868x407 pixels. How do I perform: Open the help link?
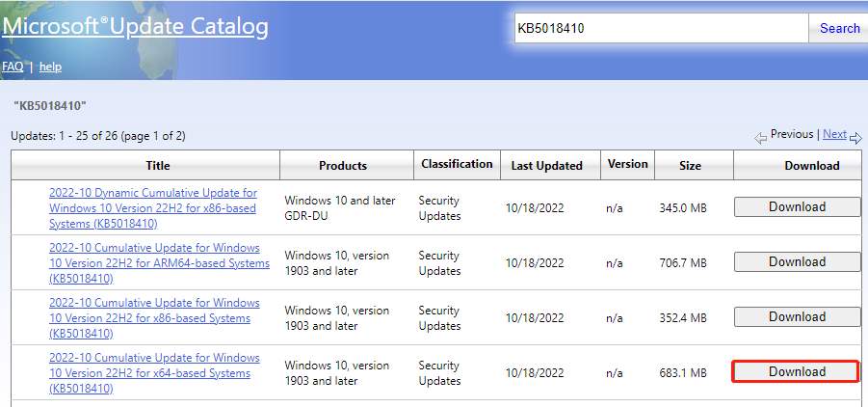click(x=50, y=67)
